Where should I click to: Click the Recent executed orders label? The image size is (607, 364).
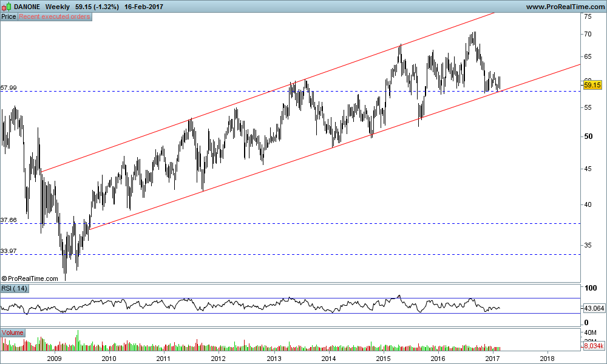(x=55, y=16)
